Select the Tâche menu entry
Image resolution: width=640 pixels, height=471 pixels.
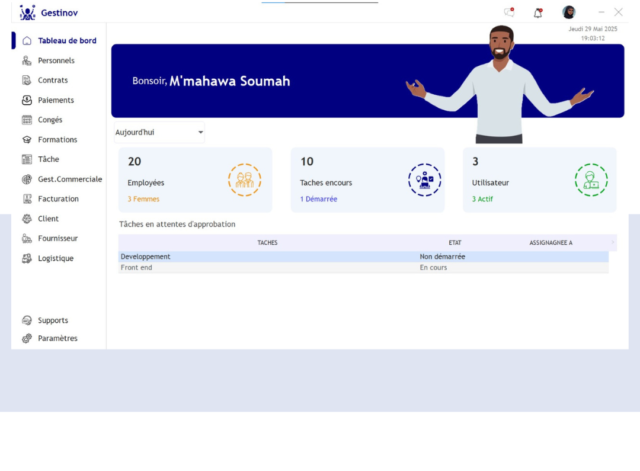pos(49,159)
